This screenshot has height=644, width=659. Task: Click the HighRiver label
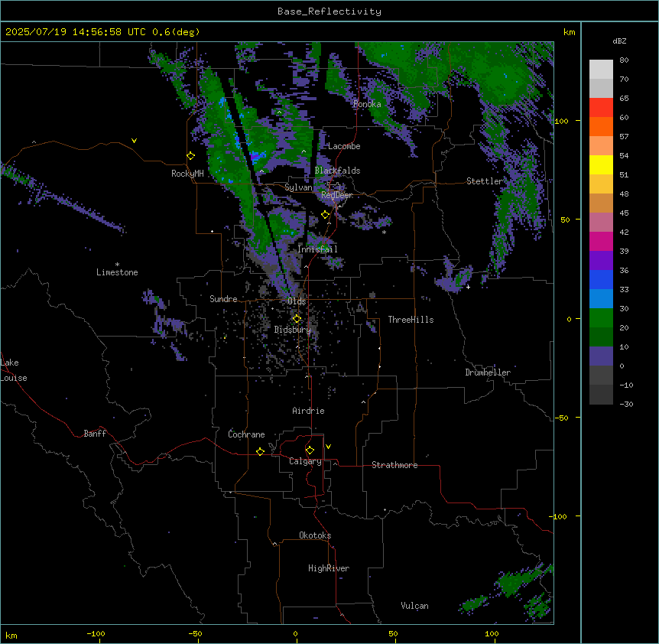(329, 568)
